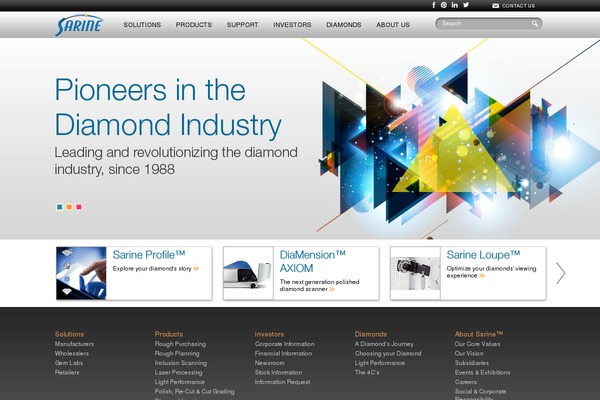The height and width of the screenshot is (400, 600).
Task: Open footer Information Request link
Action: (x=283, y=382)
